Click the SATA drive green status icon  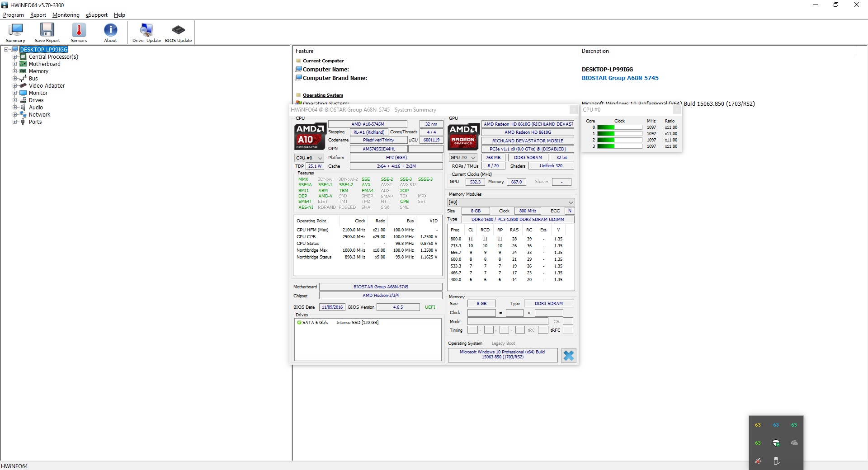pyautogui.click(x=299, y=323)
